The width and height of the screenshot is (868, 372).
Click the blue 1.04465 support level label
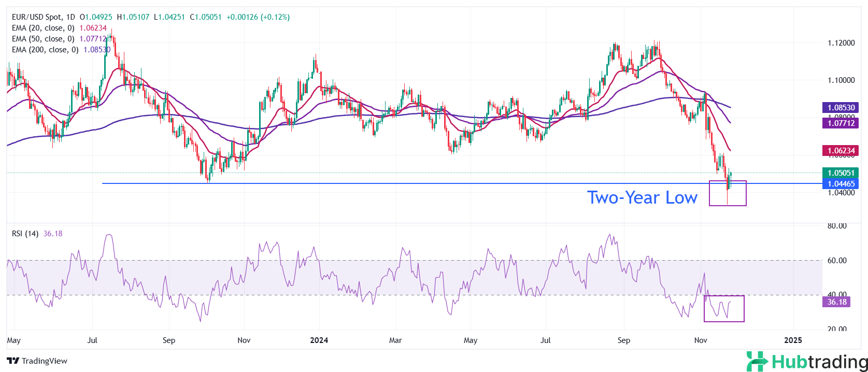pos(841,184)
